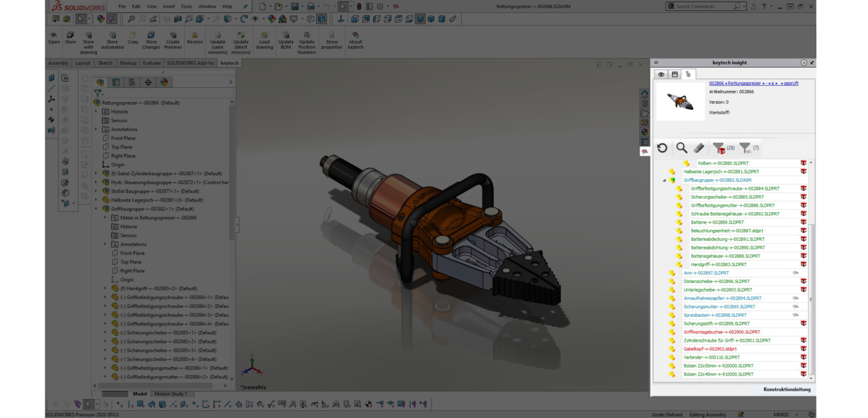Open the ConfigurationManager tab in feature panel
This screenshot has width=868, height=418.
(132, 82)
